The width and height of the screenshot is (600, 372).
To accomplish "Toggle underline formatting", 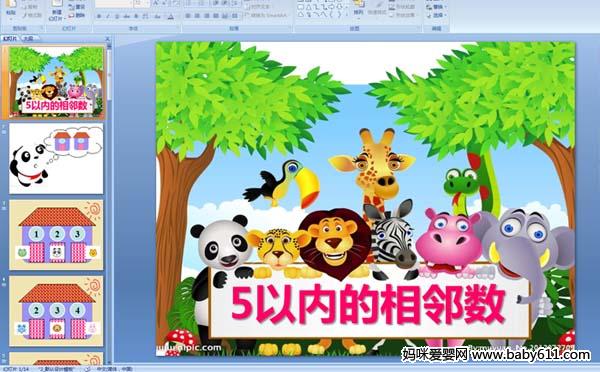I will click(117, 16).
